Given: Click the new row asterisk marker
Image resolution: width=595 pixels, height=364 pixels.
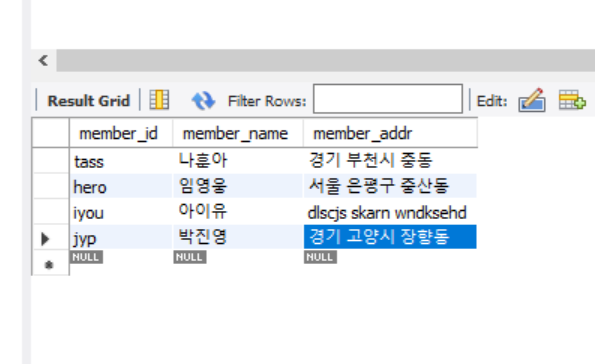Looking at the screenshot, I should coord(49,265).
